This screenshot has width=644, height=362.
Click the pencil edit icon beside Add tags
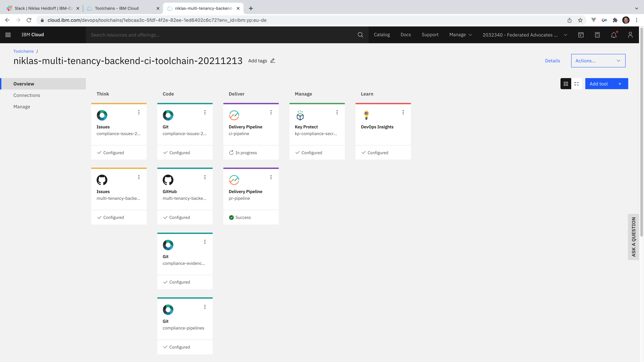(273, 61)
